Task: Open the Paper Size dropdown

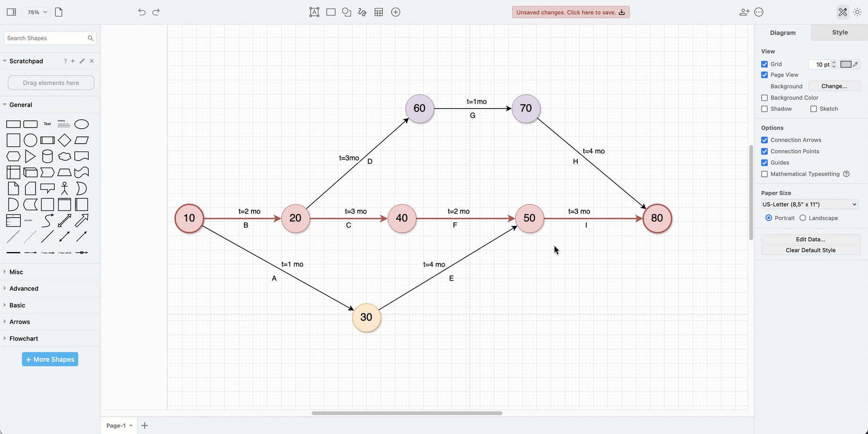Action: coord(809,204)
